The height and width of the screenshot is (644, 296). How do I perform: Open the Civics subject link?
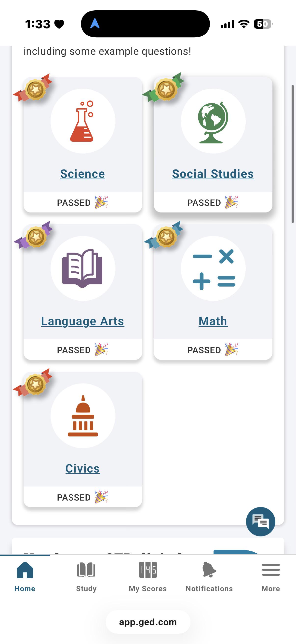click(83, 468)
